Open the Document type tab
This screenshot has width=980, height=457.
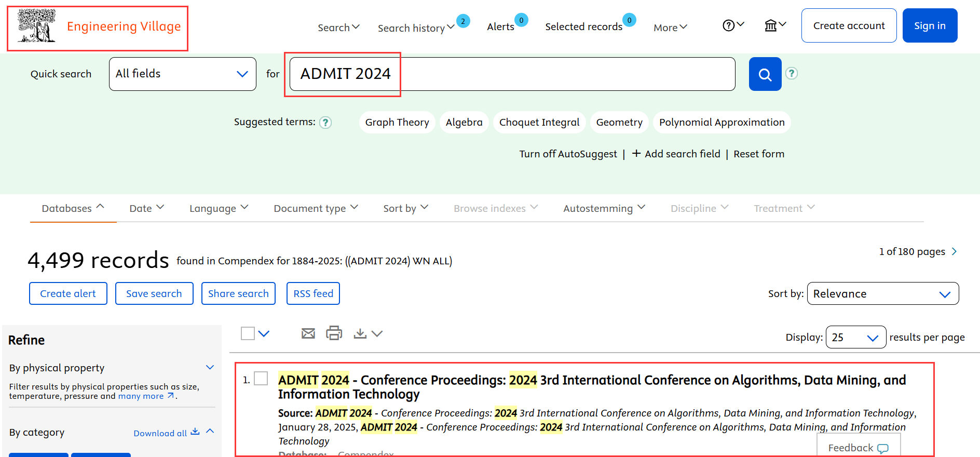click(x=316, y=208)
